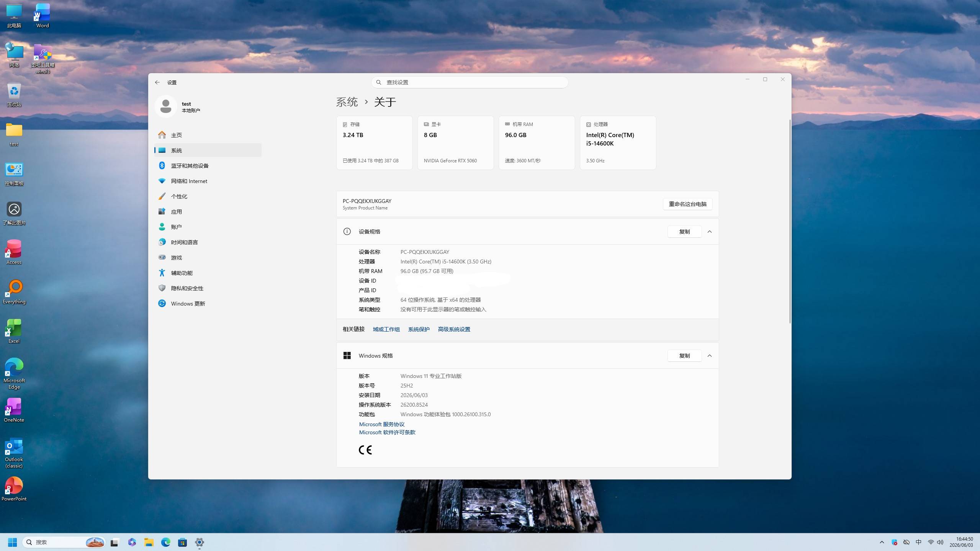Click the 了解此图片 desktop icon
Viewport: 980px width, 551px height.
coord(14,213)
